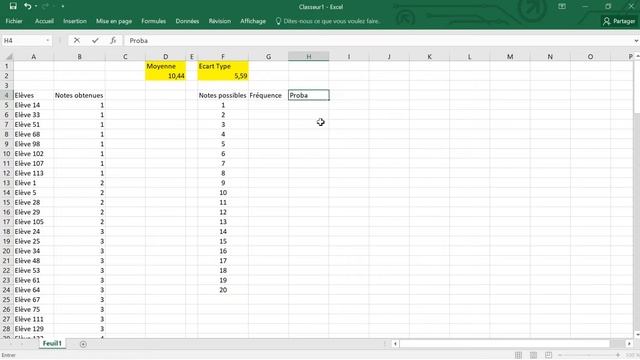Select column D header

click(165, 56)
